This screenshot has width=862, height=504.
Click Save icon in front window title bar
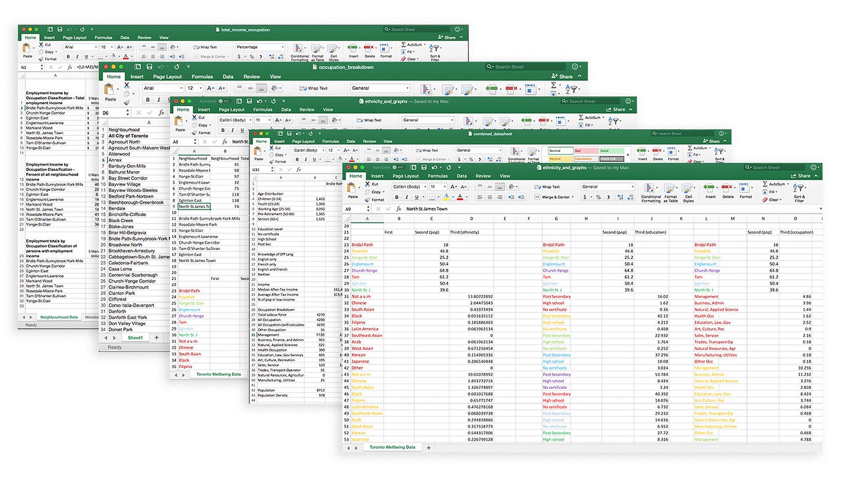point(424,167)
